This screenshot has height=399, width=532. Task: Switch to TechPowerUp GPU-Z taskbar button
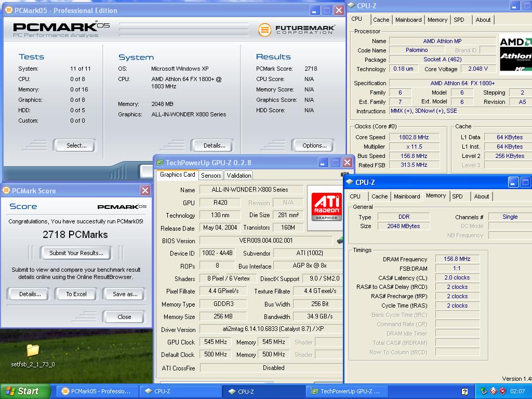[347, 391]
